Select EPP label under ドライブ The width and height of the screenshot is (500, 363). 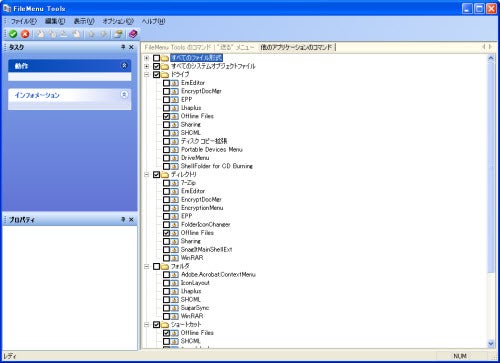[187, 100]
